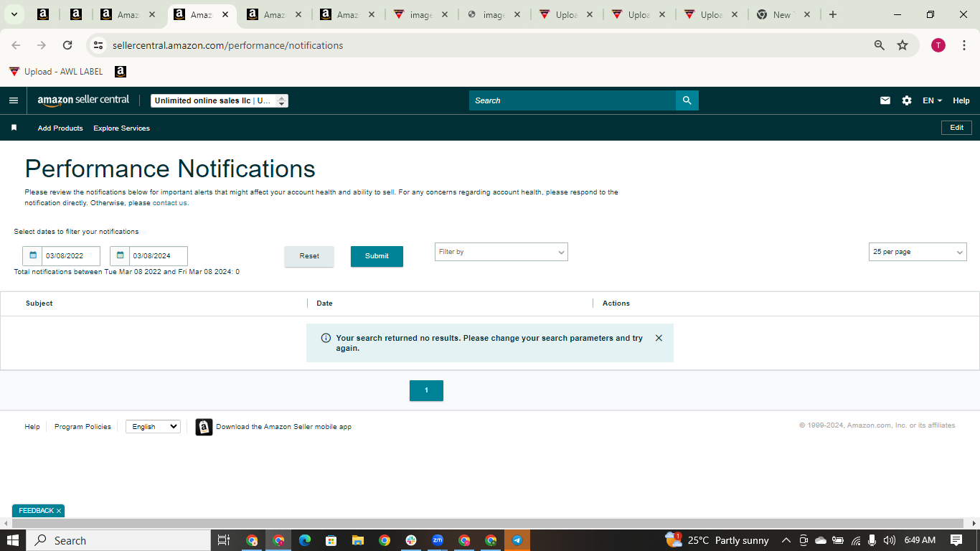Open Zoom from the taskbar
The image size is (980, 551).
438,540
